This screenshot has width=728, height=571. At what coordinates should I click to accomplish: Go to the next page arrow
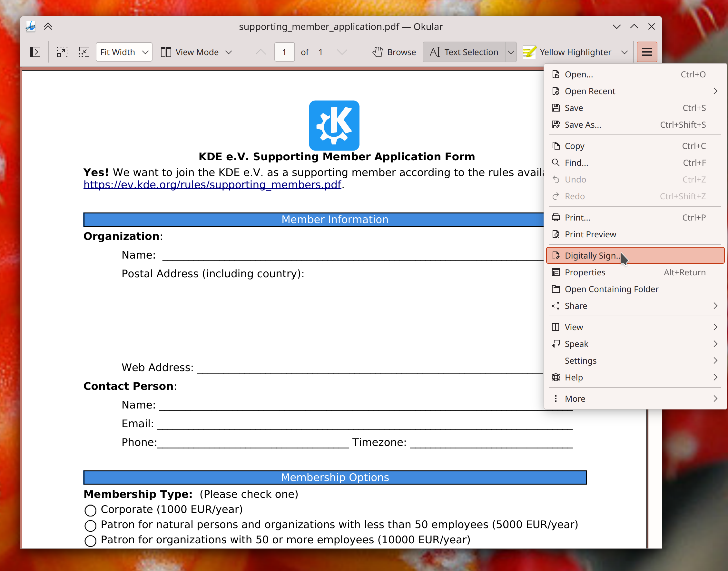coord(342,52)
